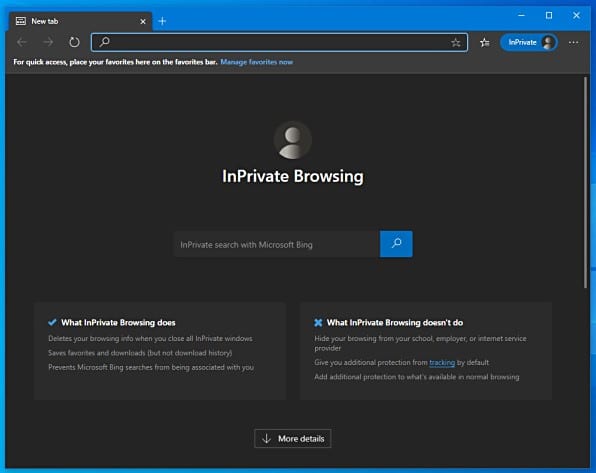The height and width of the screenshot is (473, 596).
Task: Click the forward navigation arrow
Action: pyautogui.click(x=48, y=42)
